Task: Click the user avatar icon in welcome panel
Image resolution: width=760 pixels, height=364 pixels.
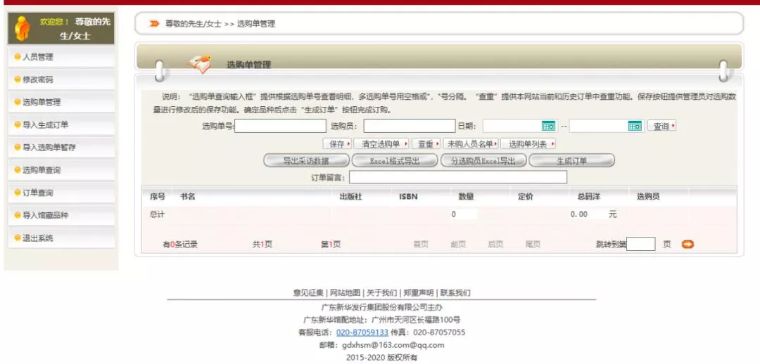Action: tap(22, 28)
